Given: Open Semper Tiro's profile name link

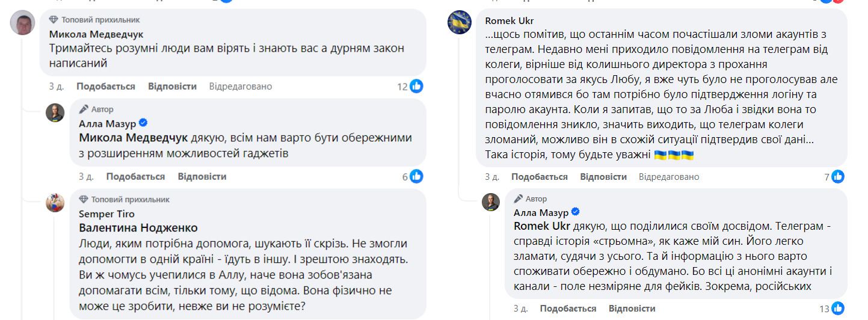Looking at the screenshot, I should point(107,214).
